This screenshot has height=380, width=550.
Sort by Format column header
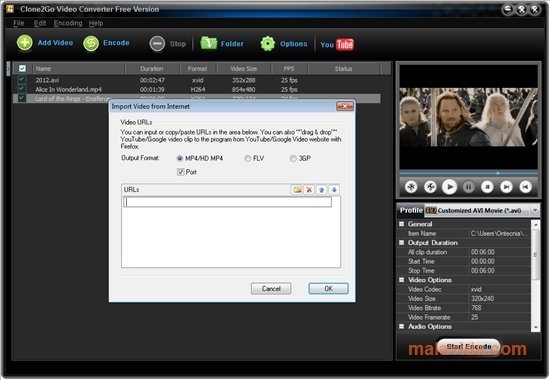pyautogui.click(x=197, y=68)
